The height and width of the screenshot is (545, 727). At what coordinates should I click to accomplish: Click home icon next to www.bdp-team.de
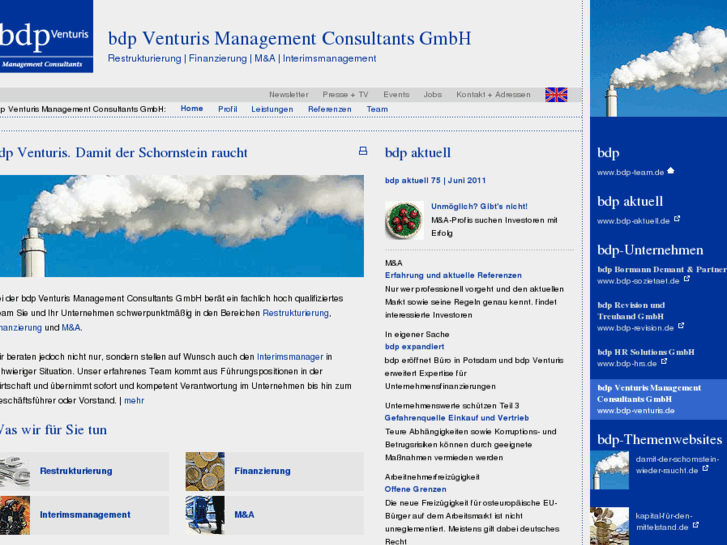click(x=671, y=171)
